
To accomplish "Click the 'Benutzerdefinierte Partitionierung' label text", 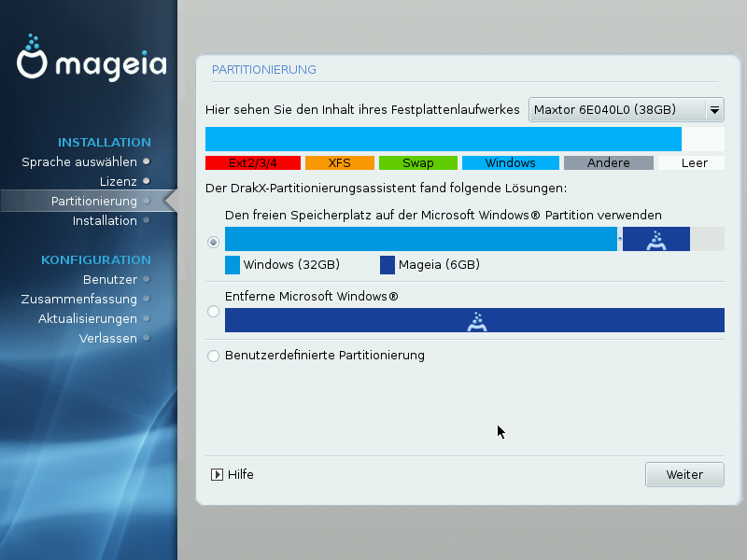I will 325,356.
